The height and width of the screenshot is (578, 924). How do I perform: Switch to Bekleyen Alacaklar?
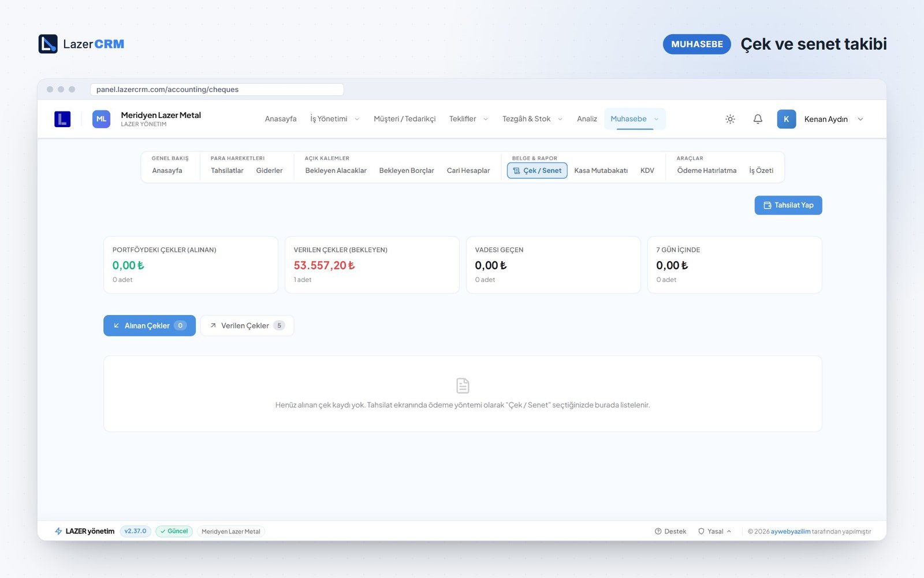[336, 171]
